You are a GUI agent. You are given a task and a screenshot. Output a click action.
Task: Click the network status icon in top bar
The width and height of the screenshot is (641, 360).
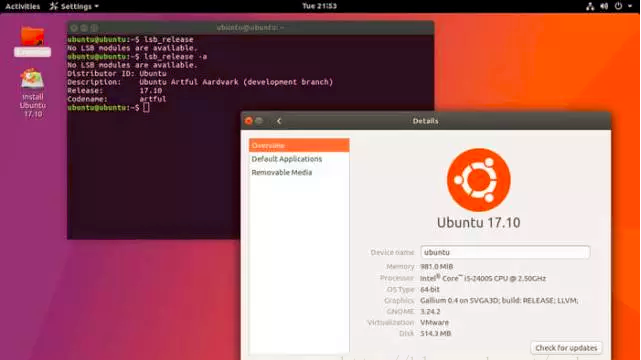590,6
